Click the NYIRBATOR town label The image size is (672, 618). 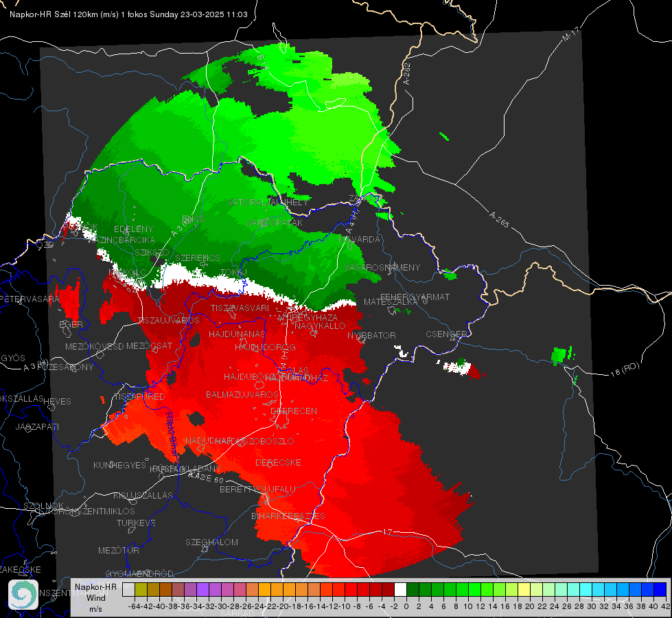tap(371, 335)
